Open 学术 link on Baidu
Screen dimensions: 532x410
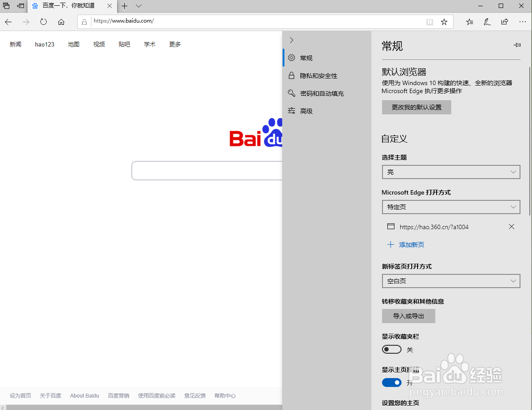pyautogui.click(x=150, y=44)
